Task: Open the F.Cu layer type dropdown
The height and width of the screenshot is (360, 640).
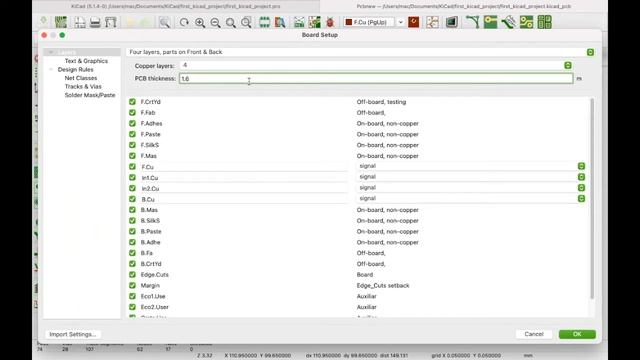Action: tap(581, 166)
